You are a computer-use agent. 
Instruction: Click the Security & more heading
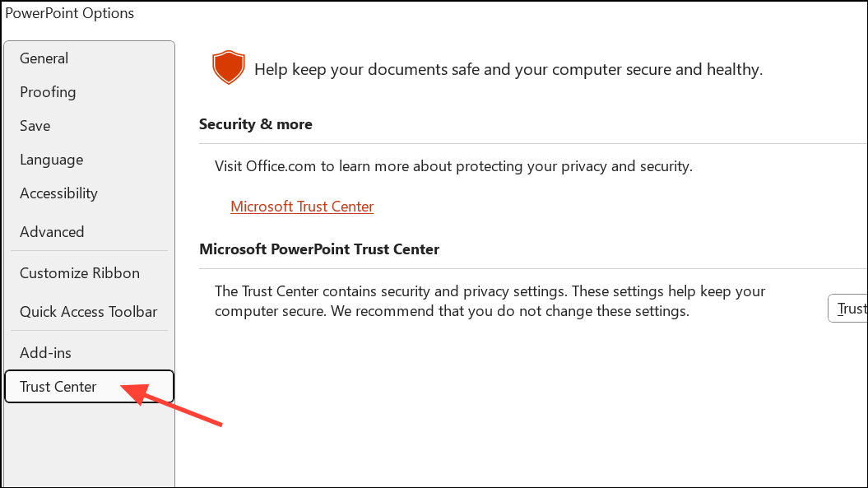[x=256, y=124]
